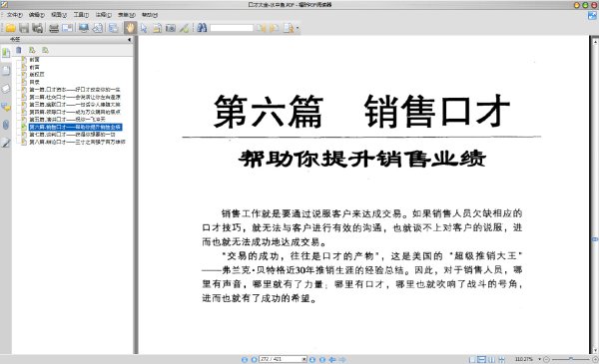Open the Help menu (帮助)
The image size is (599, 364).
click(150, 15)
